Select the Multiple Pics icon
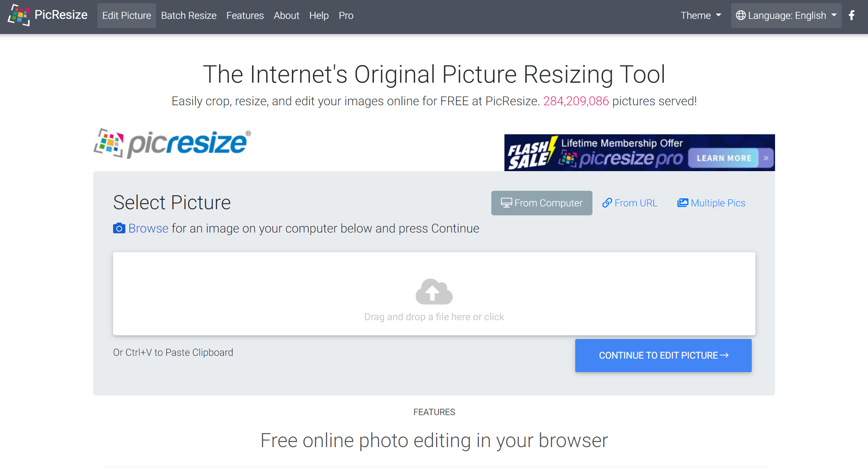The image size is (868, 470). click(x=683, y=203)
